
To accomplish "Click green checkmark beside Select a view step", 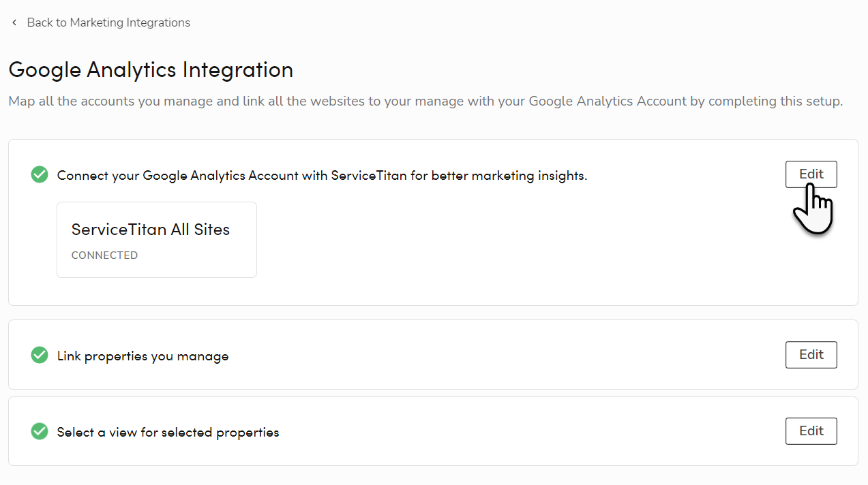I will point(40,431).
